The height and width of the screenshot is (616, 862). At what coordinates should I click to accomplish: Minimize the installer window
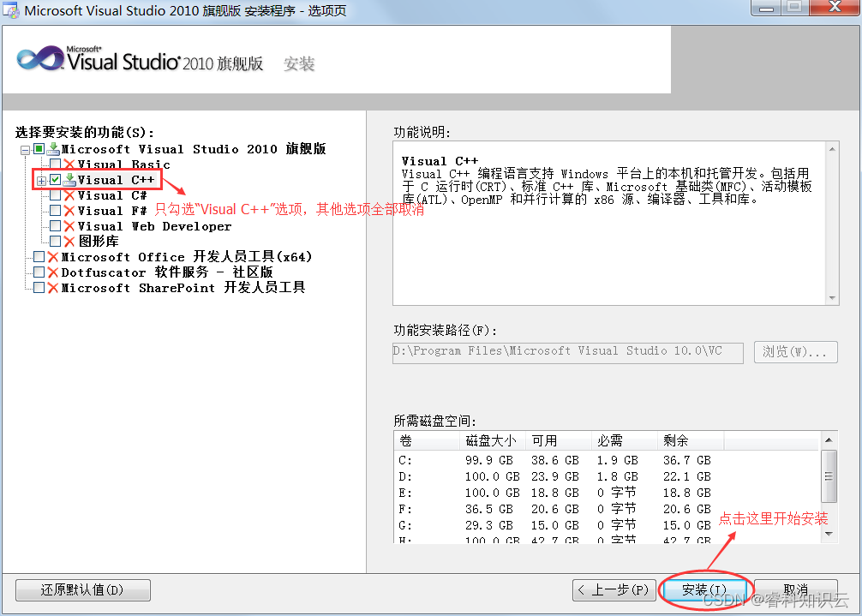click(x=766, y=7)
